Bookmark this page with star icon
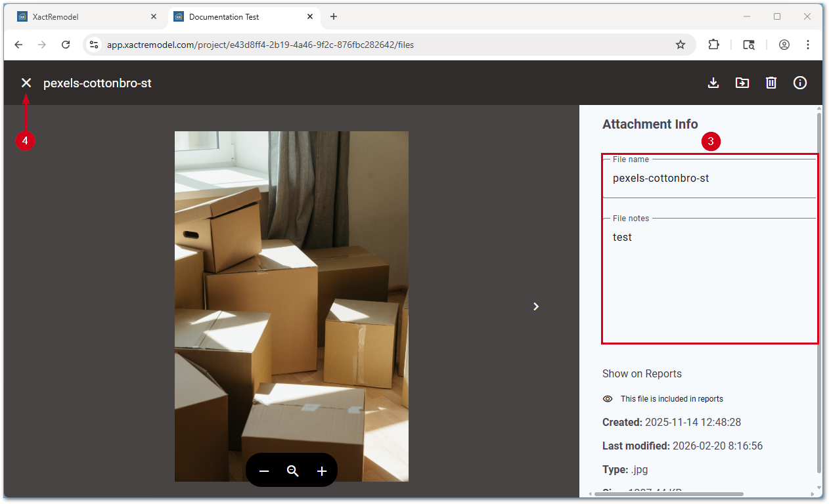The image size is (829, 504). pos(681,45)
